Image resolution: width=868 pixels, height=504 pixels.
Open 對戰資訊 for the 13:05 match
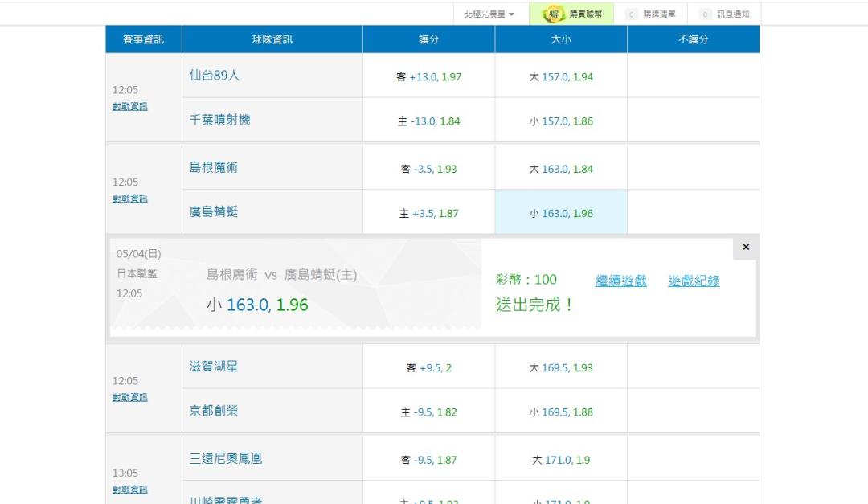(130, 490)
